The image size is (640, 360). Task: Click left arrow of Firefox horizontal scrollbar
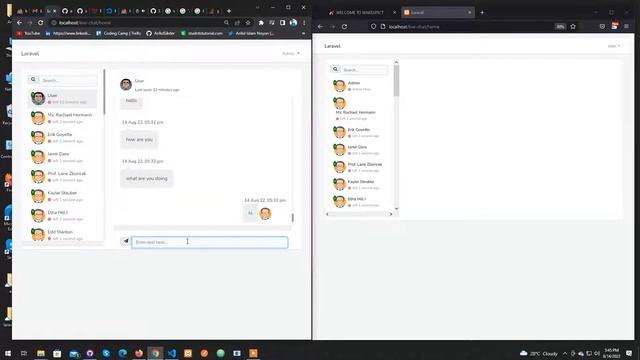point(327,214)
